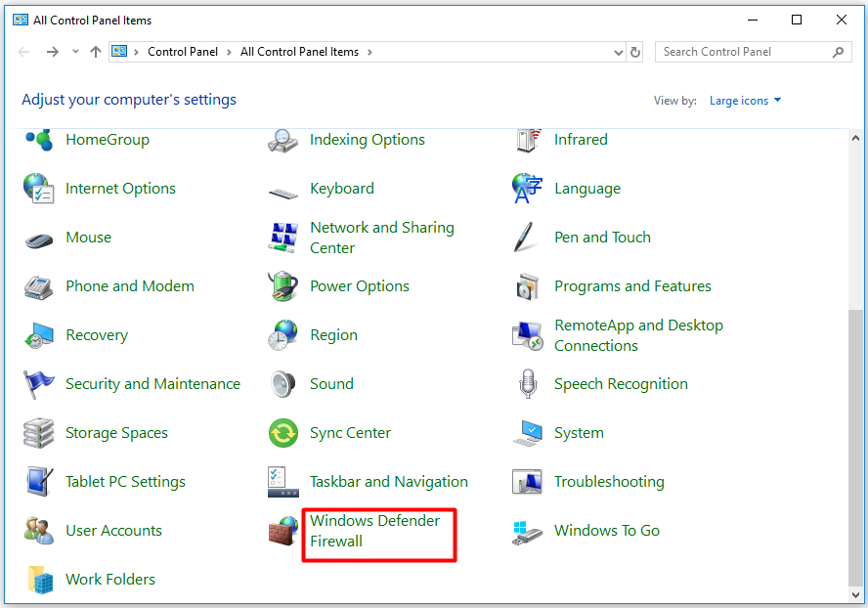
Task: Click the Control Panel breadcrumb item
Action: click(x=180, y=52)
